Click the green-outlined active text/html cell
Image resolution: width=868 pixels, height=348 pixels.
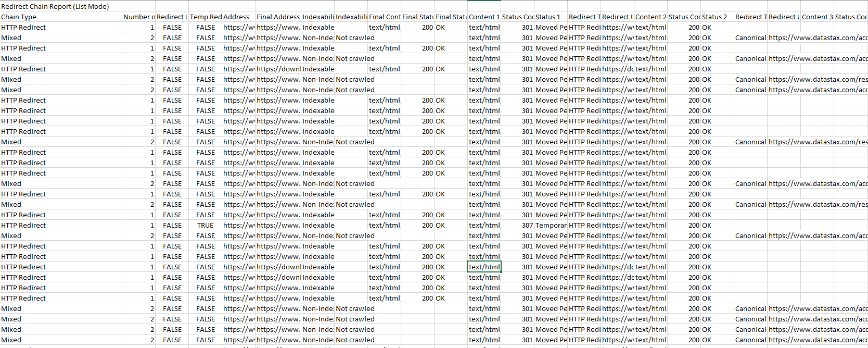484,267
